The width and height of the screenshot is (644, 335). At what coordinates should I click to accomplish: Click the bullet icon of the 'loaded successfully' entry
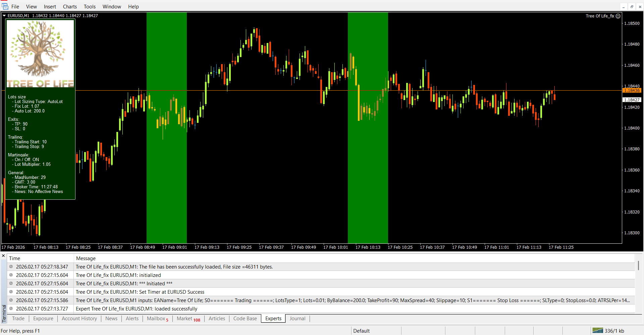tap(11, 308)
